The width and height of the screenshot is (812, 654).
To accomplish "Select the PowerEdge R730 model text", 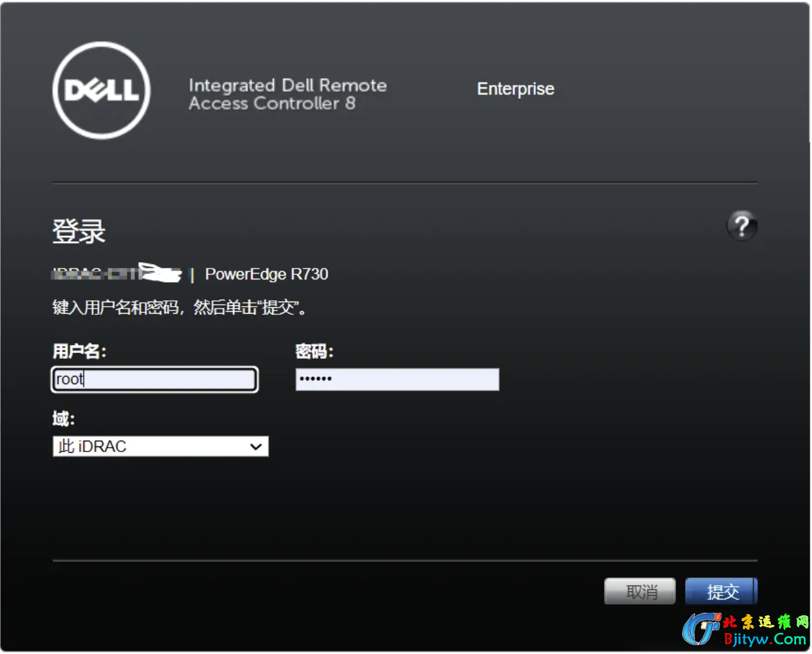I will pos(267,274).
